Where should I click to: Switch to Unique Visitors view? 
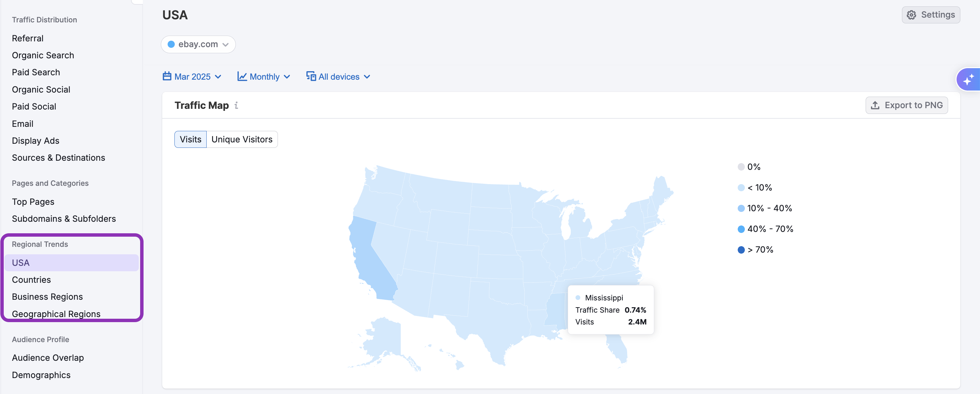pyautogui.click(x=242, y=139)
